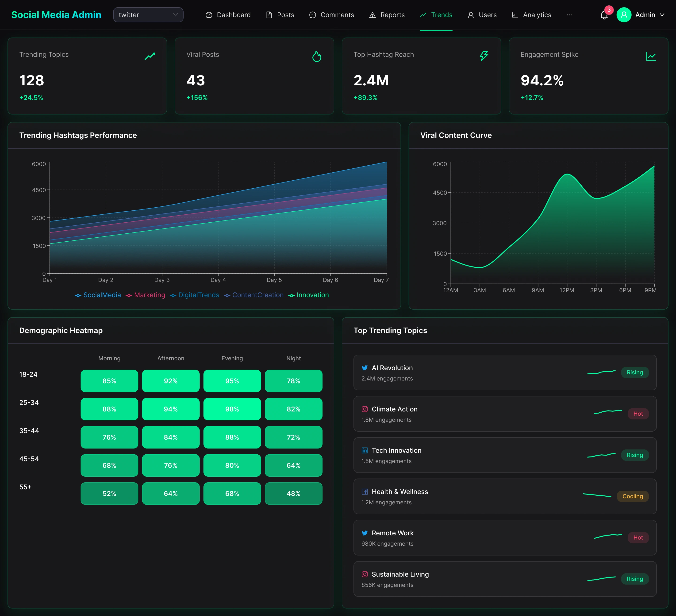The height and width of the screenshot is (616, 676).
Task: Click the flame icon on Viral Posts
Action: tap(317, 56)
